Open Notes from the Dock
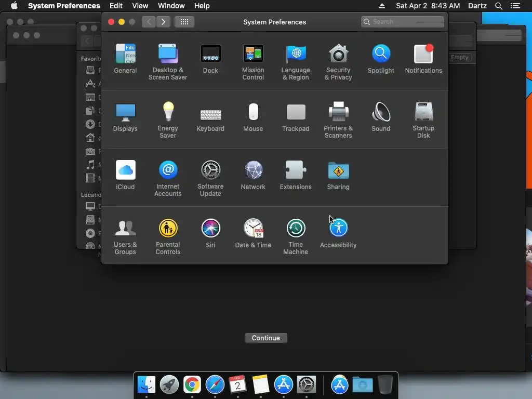Viewport: 532px width, 399px height. pos(261,384)
